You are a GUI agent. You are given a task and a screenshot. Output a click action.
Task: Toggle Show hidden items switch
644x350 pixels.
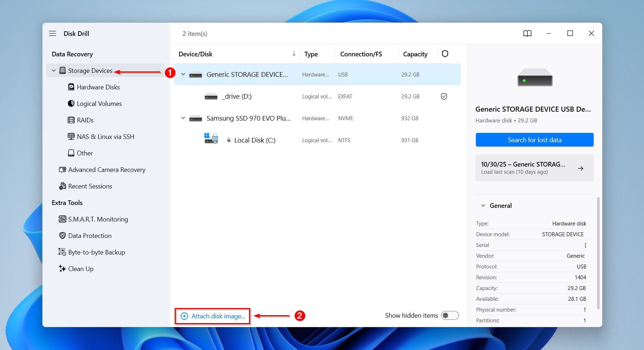(450, 315)
